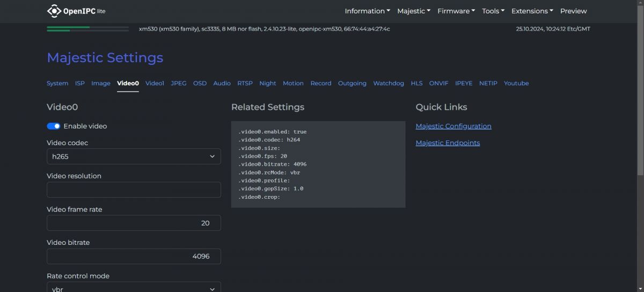Expand the Firmware menu
Screen dimensions: 644x292
coord(456,11)
